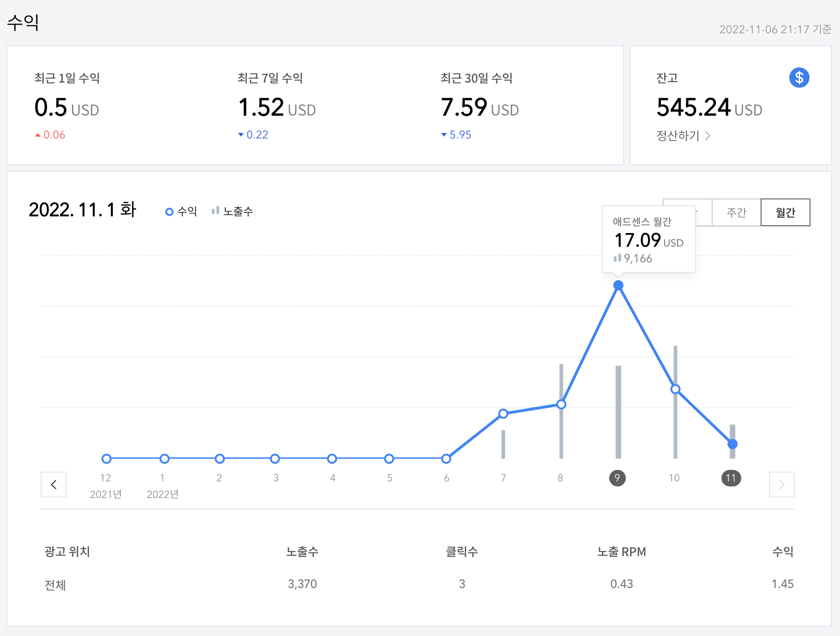The image size is (840, 636).
Task: Select the month 11 data point on chart
Action: tap(732, 444)
